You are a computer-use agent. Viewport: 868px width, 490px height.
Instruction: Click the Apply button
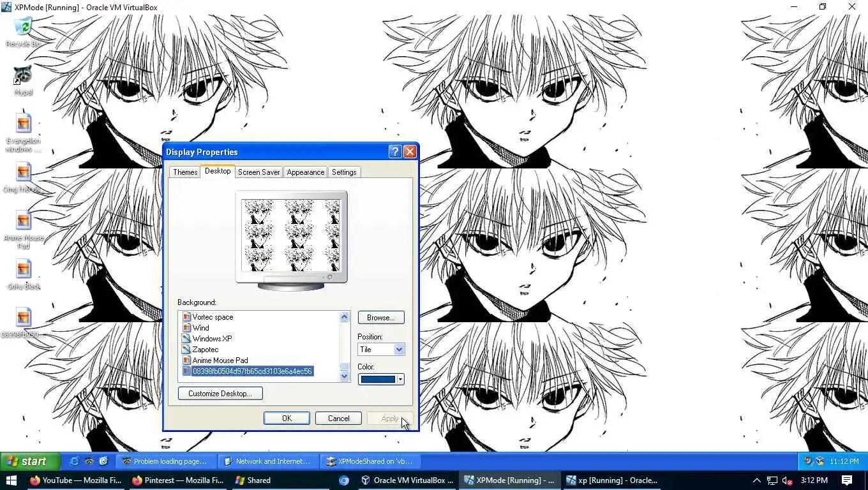tap(390, 419)
